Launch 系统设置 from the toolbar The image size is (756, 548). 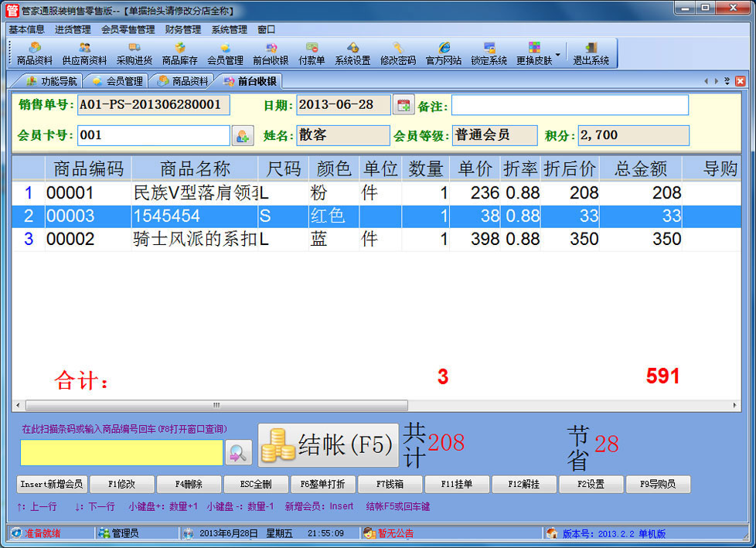[x=352, y=53]
